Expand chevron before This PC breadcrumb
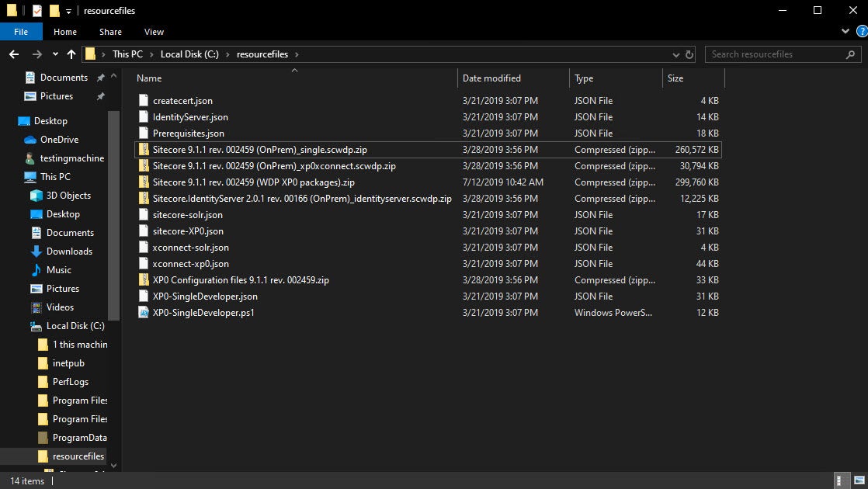 (103, 54)
